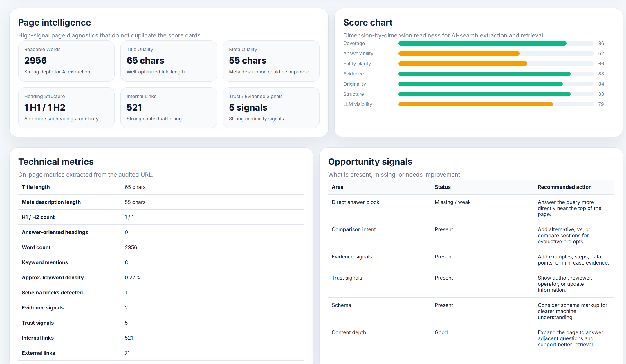
Task: Click the Trust signals metric row label
Action: [x=38, y=323]
